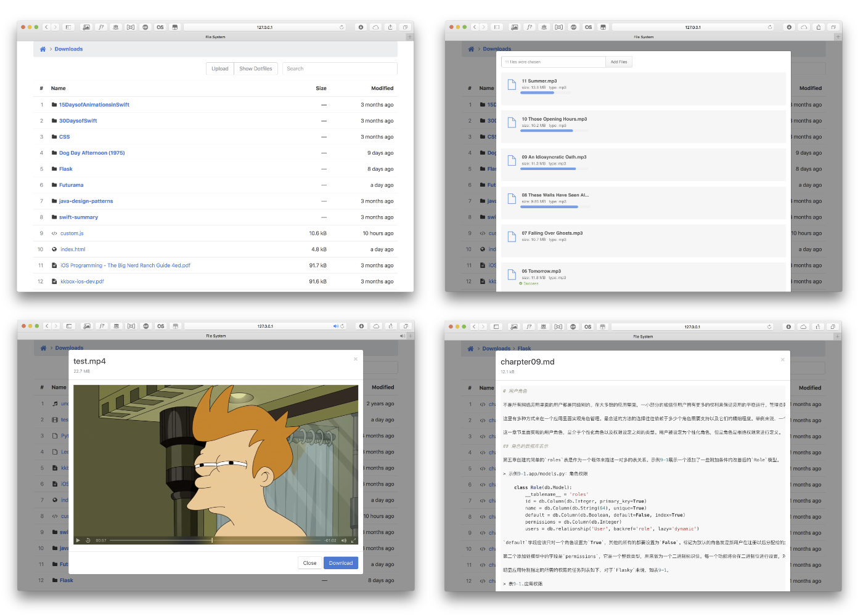Click the PDF icon beside kkbox-ios-dev.pdf
The height and width of the screenshot is (616, 863).
[54, 282]
